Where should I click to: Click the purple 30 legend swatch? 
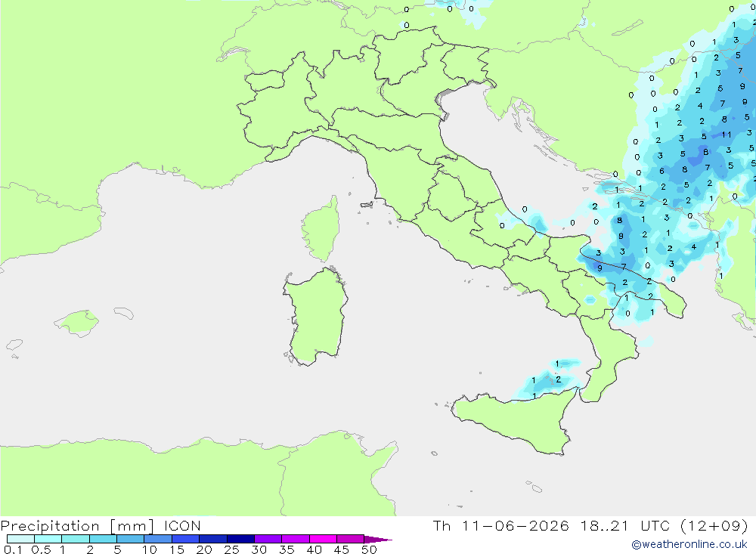[268, 539]
